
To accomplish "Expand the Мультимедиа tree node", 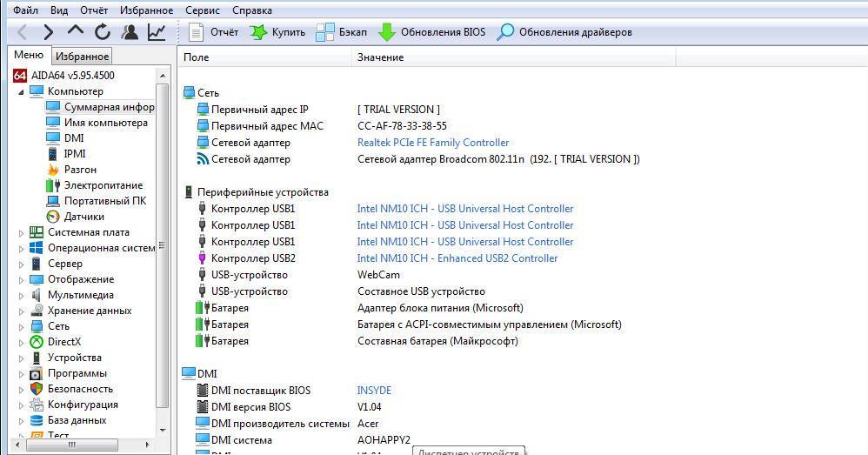I will click(21, 296).
